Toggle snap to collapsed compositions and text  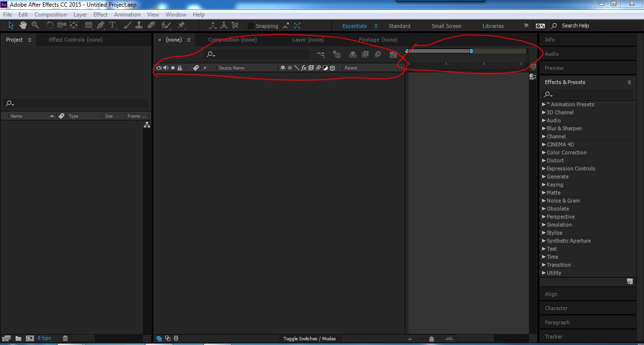[297, 26]
